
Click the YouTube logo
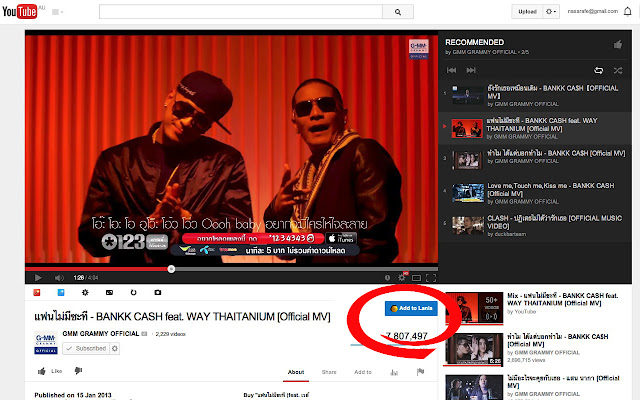click(20, 11)
